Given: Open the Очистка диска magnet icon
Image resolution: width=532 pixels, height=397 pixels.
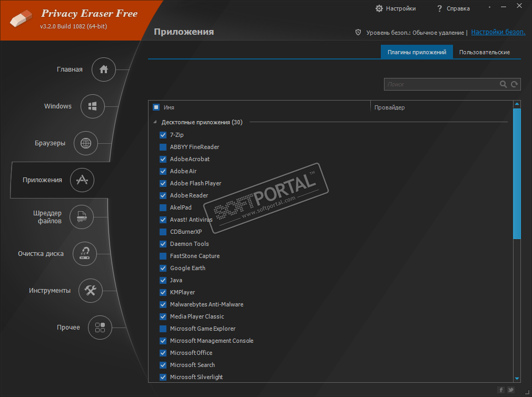Looking at the screenshot, I should point(85,254).
